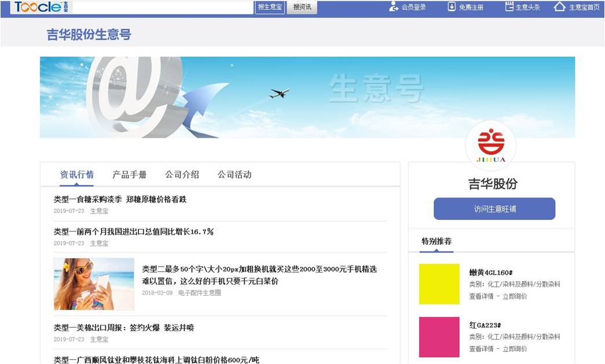
Task: Open member login via person icon
Action: pos(393,6)
